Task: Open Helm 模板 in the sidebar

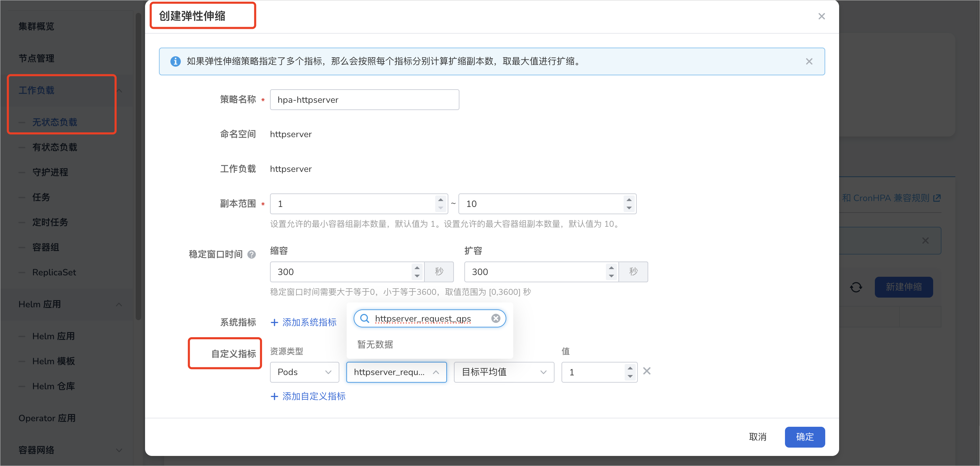Action: [x=53, y=361]
